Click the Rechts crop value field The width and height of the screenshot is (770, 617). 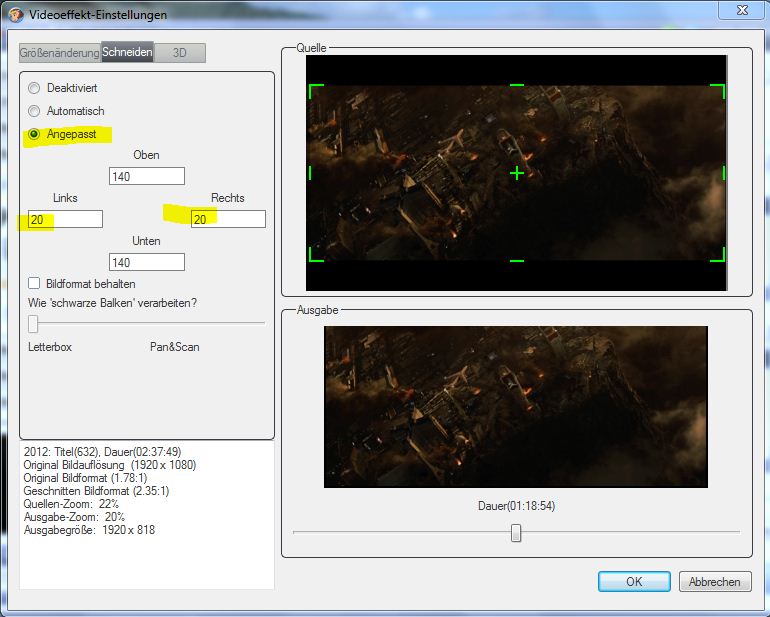pyautogui.click(x=228, y=219)
